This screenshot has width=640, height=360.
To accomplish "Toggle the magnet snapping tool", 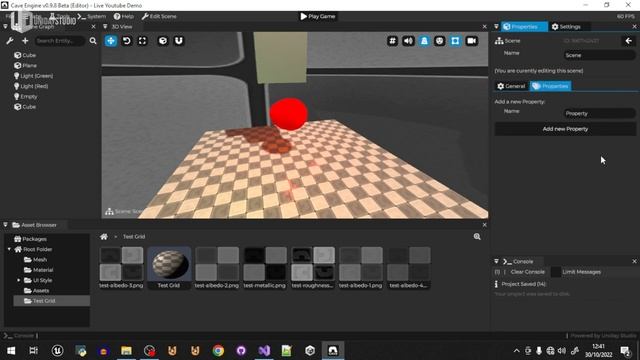I will (x=179, y=41).
